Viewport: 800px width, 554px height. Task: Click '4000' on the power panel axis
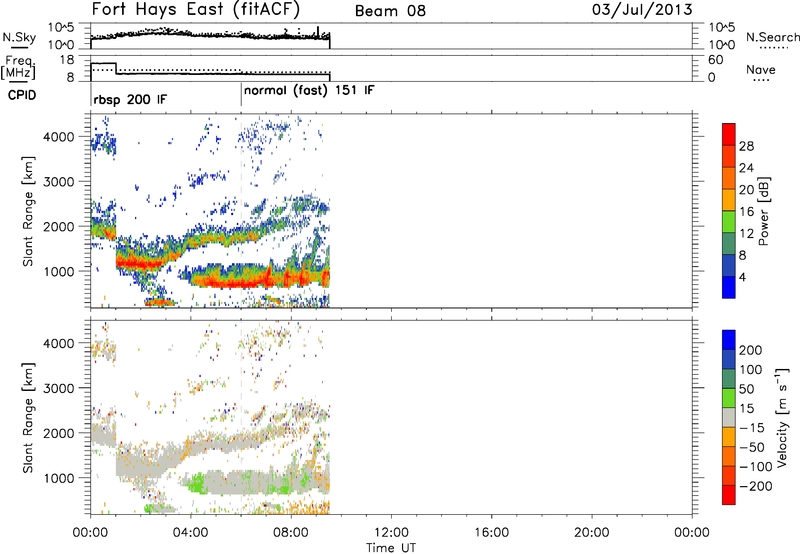pyautogui.click(x=58, y=137)
